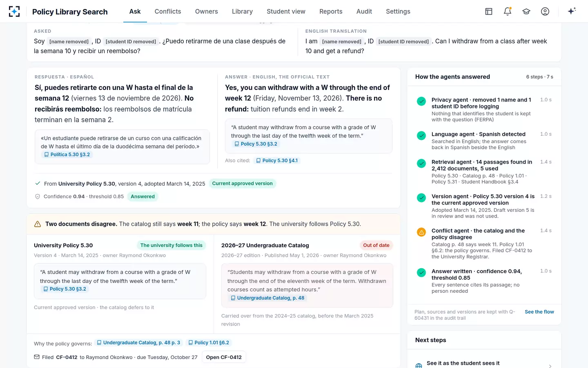
Task: Open Política 5.30 §3.2 Spanish citation
Action: pyautogui.click(x=67, y=155)
